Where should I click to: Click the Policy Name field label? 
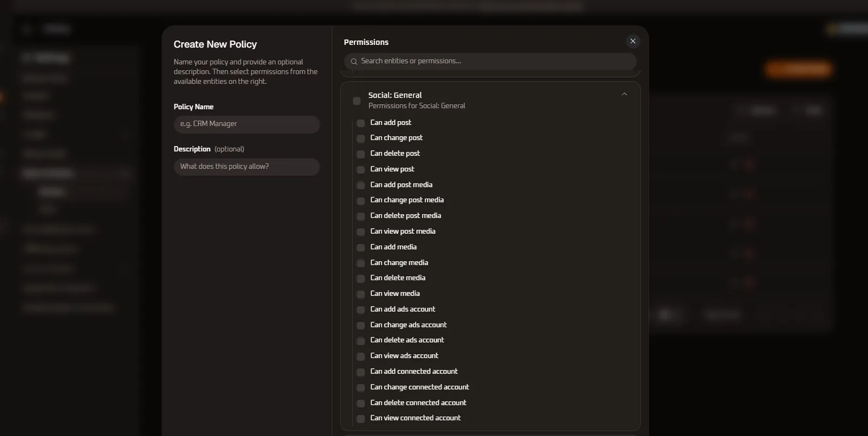tap(193, 107)
